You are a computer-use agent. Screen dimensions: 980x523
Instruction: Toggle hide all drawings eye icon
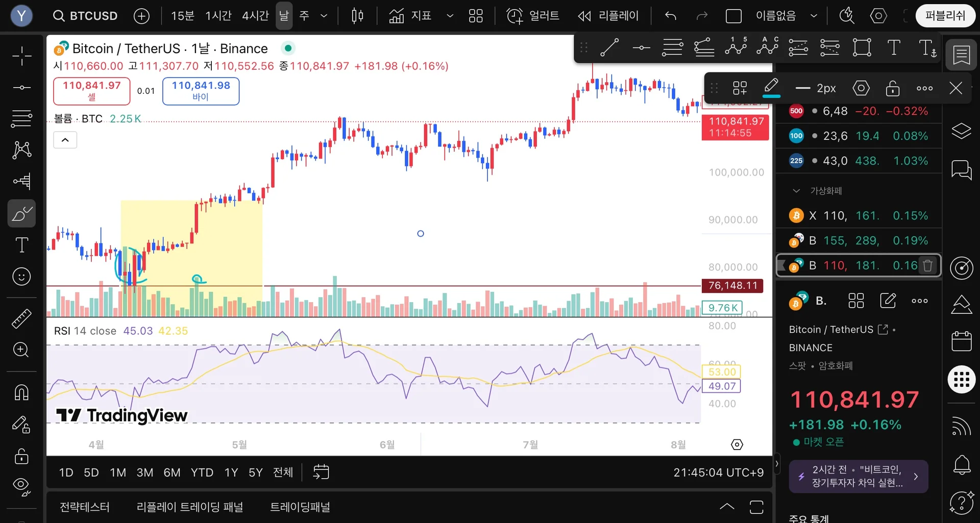coord(21,487)
